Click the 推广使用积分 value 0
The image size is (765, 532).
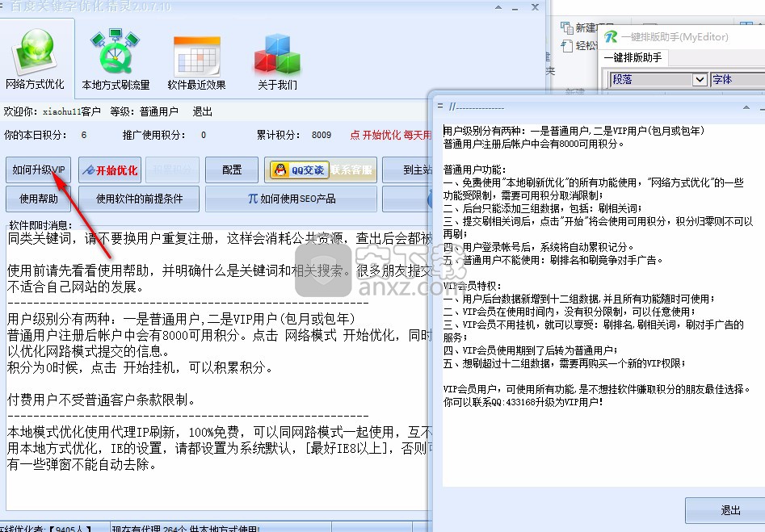[204, 135]
